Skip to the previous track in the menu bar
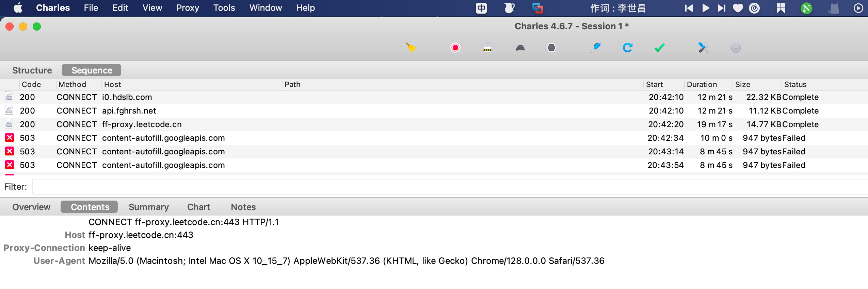Viewport: 868px width, 289px height. 689,8
